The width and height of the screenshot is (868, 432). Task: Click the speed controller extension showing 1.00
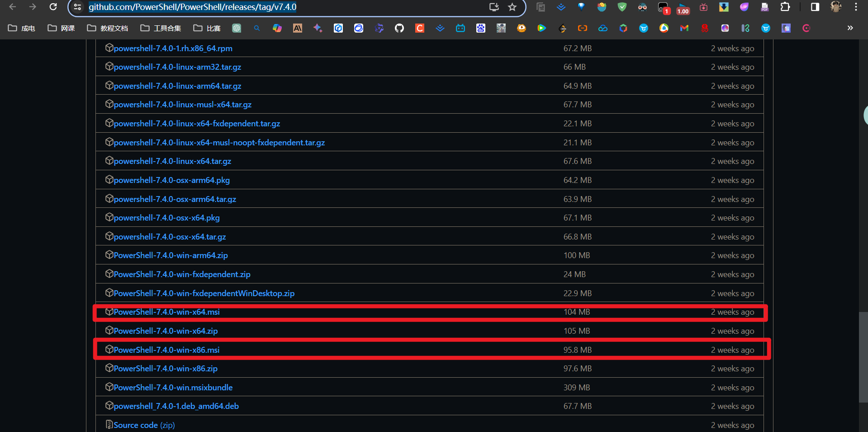[x=683, y=8]
